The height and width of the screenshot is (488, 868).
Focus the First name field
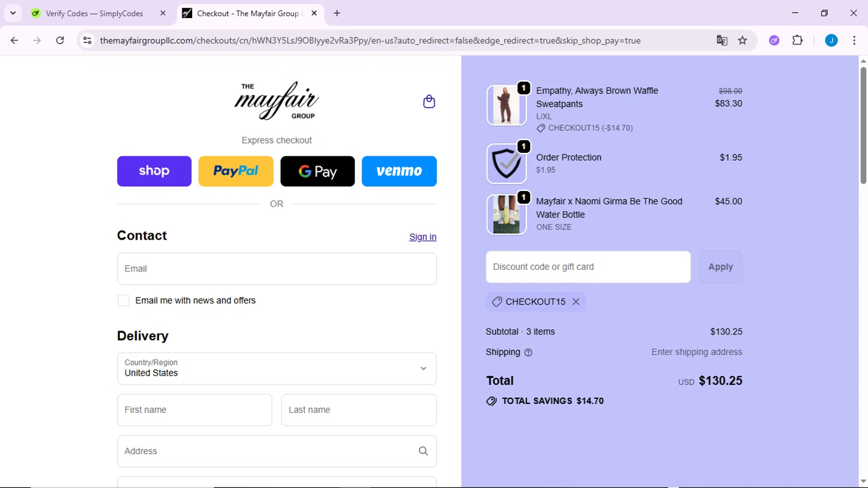[x=194, y=410]
